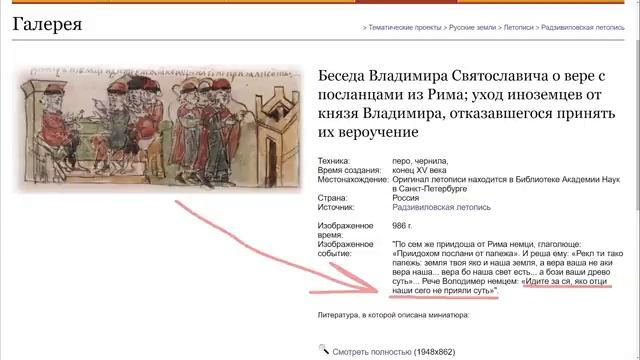Click the Страна label
This screenshot has width=640, height=360.
332,198
